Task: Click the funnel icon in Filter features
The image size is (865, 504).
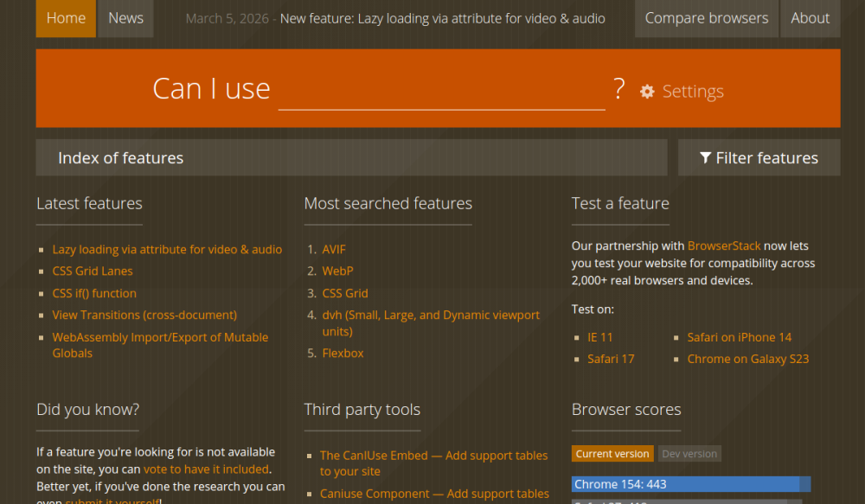Action: click(705, 158)
